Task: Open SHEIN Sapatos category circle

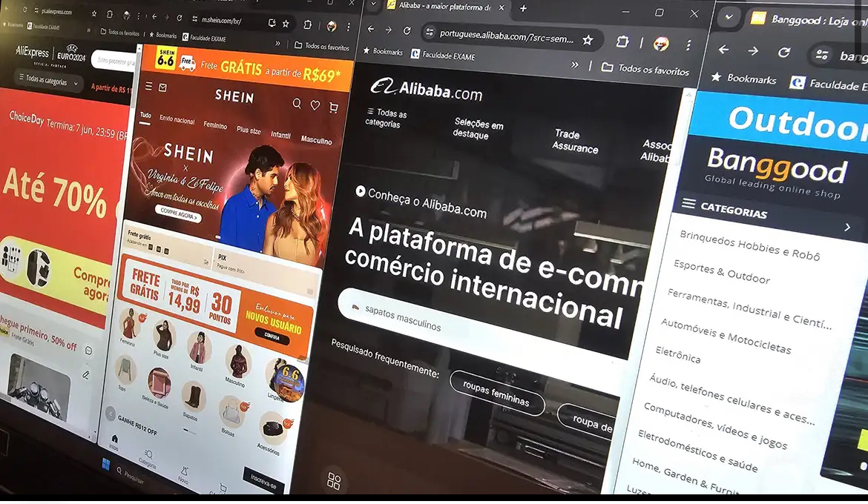Action: click(192, 396)
